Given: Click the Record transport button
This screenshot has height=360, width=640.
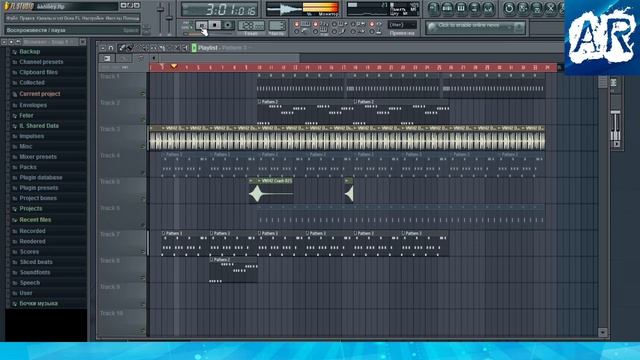Looking at the screenshot, I should [228, 25].
